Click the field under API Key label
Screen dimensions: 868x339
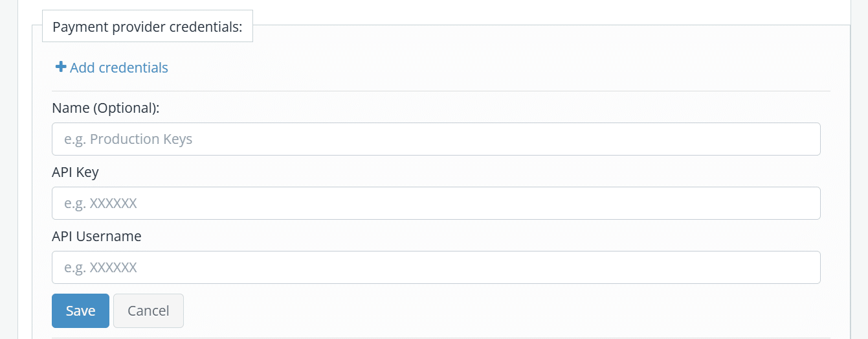(436, 203)
